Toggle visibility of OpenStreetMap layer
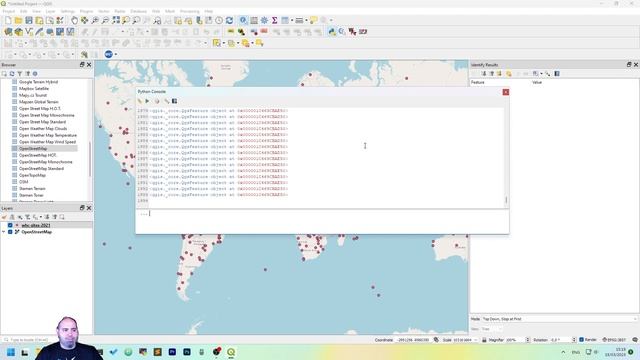 click(10, 232)
